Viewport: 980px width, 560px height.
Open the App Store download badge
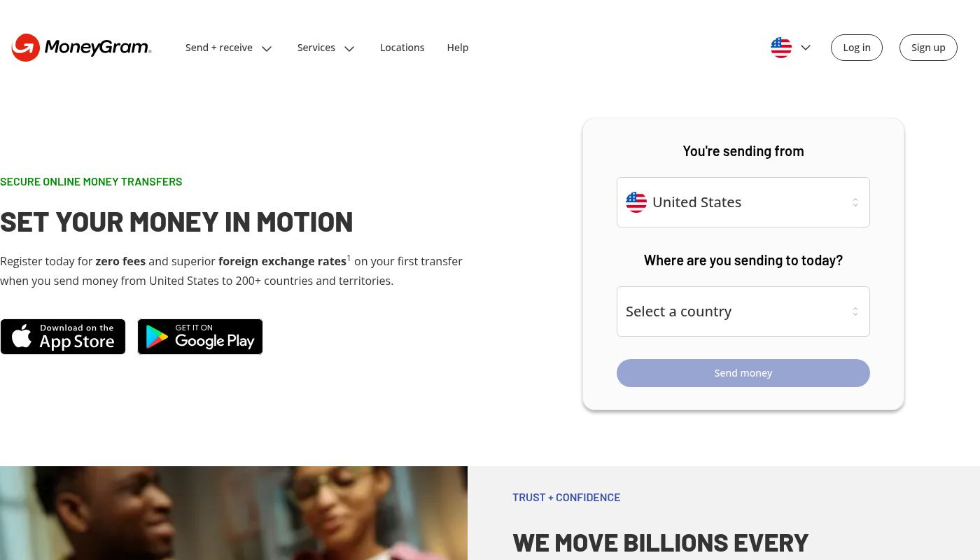(x=63, y=337)
